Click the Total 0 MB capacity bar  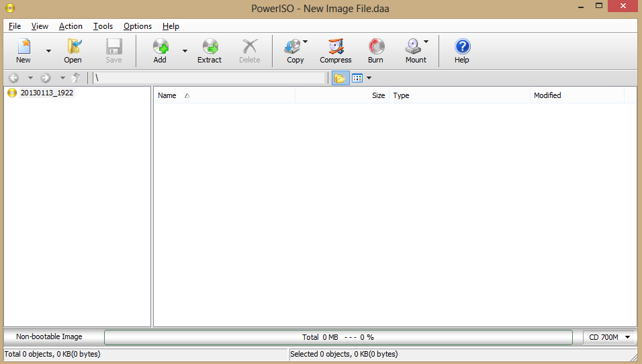pyautogui.click(x=338, y=337)
